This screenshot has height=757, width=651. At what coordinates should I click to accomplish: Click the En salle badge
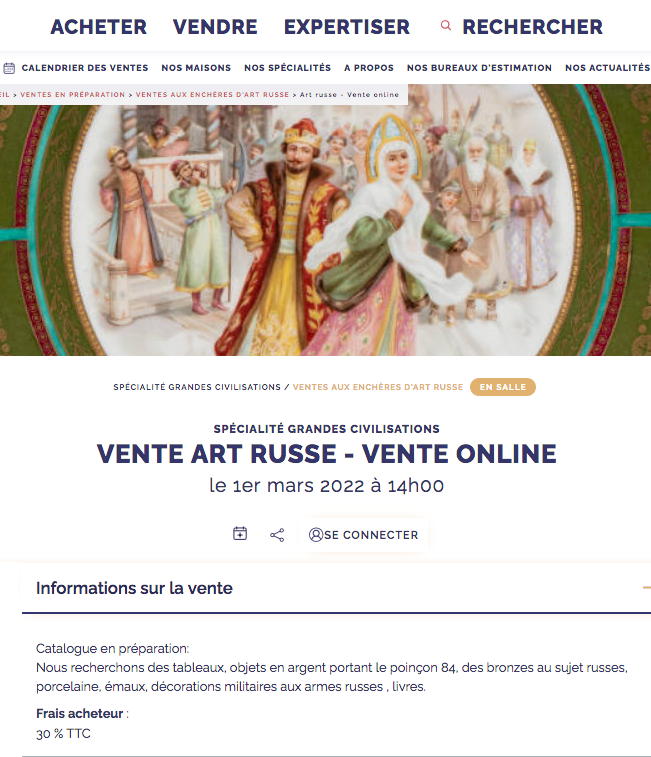(x=503, y=387)
